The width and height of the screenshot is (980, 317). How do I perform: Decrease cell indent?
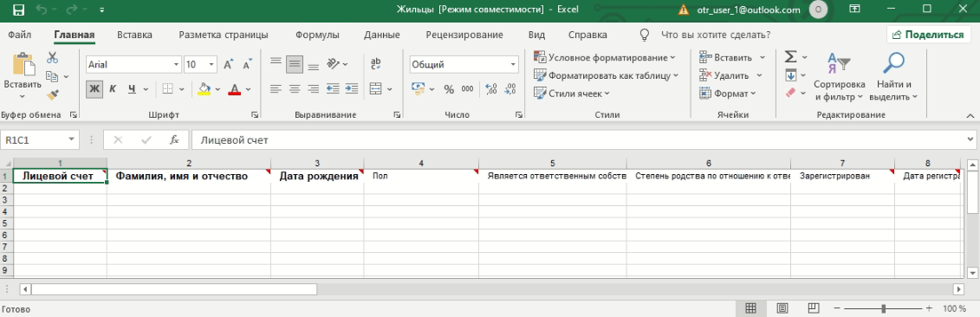click(x=333, y=89)
